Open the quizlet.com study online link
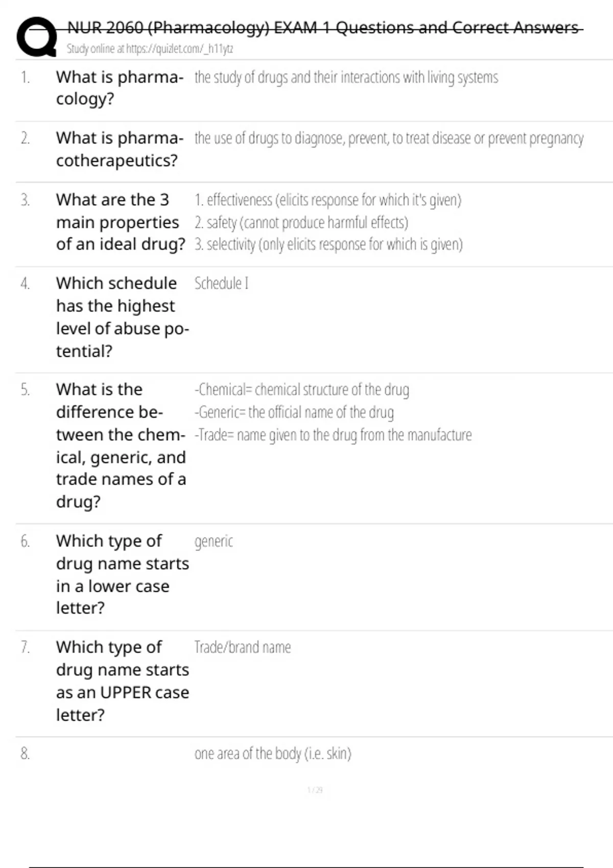The width and height of the screenshot is (613, 868). tap(150, 49)
